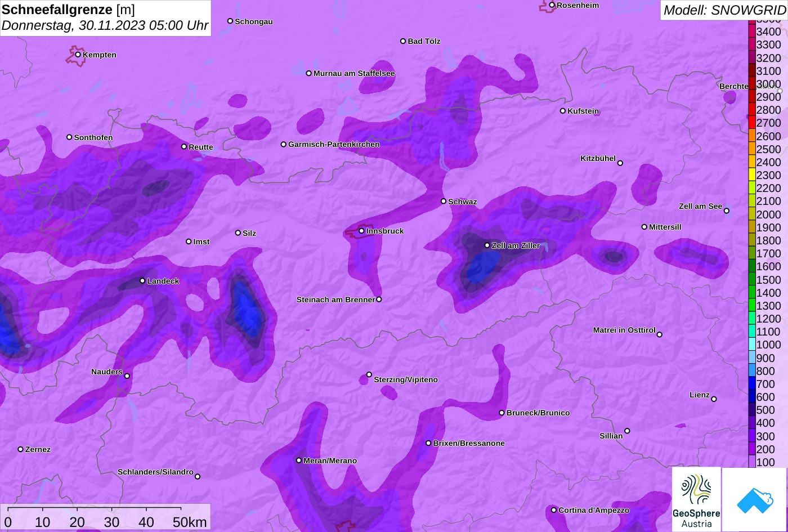Click the Landeck map label
788x532 pixels.
click(163, 281)
